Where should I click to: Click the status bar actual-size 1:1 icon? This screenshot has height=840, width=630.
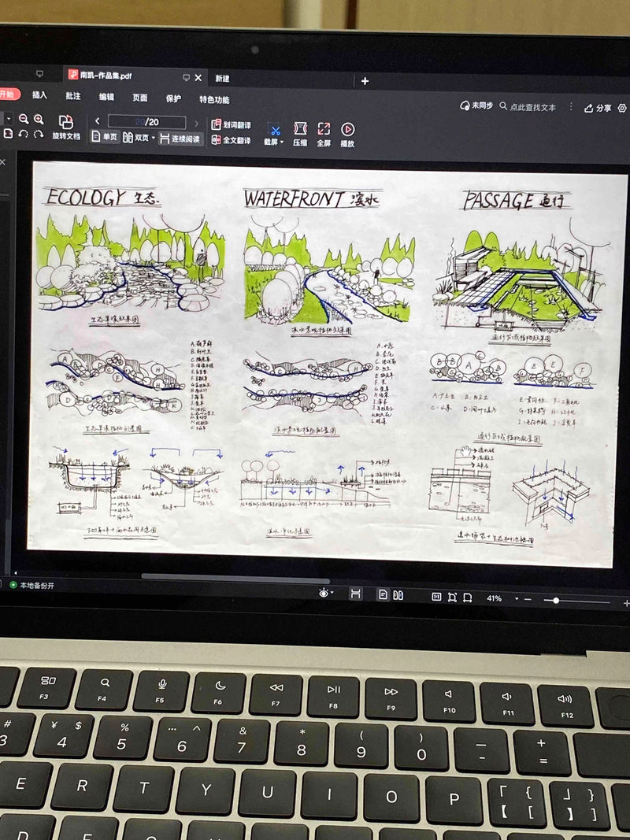pos(436,597)
